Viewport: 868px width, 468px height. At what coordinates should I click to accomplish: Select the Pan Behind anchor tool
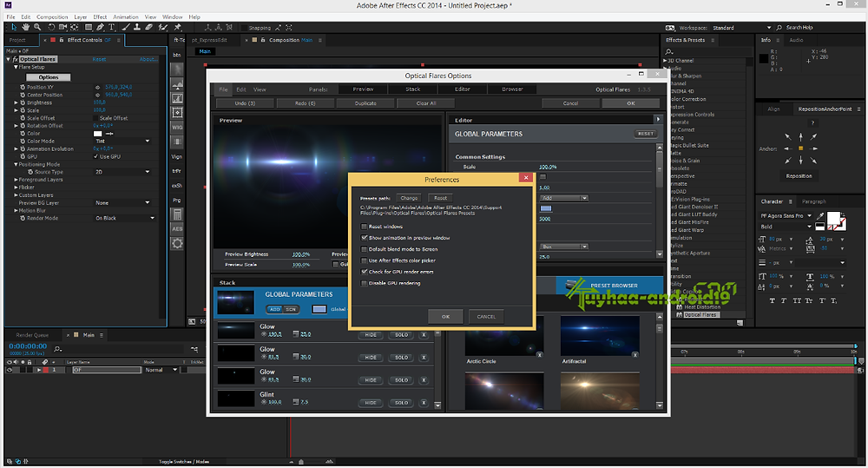[74, 27]
